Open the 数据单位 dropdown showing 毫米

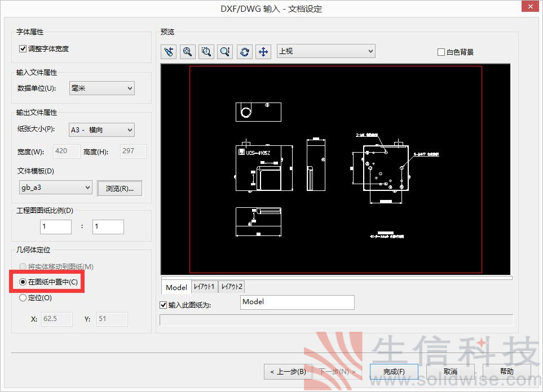point(101,88)
